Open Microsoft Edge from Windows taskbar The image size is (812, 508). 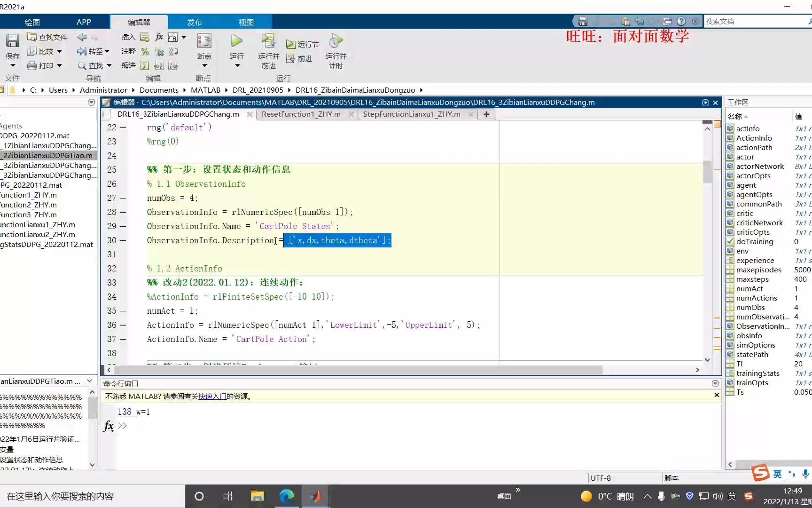point(287,496)
